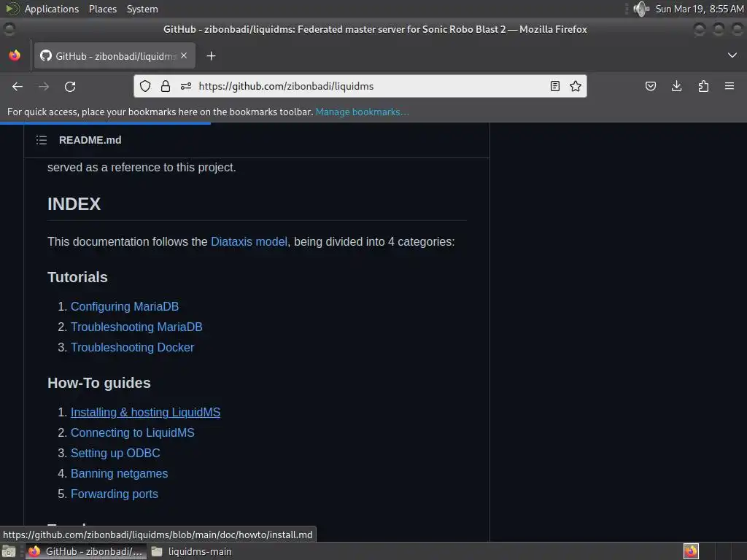Click the browser forward arrow
747x560 pixels.
[43, 86]
